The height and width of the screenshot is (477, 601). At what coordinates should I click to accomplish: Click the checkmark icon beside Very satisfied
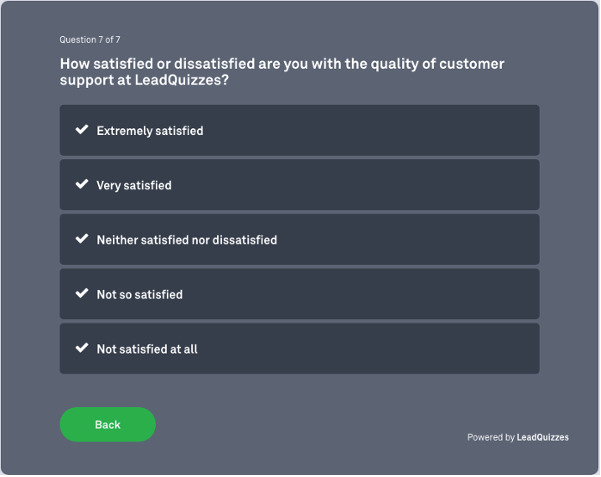click(x=82, y=185)
